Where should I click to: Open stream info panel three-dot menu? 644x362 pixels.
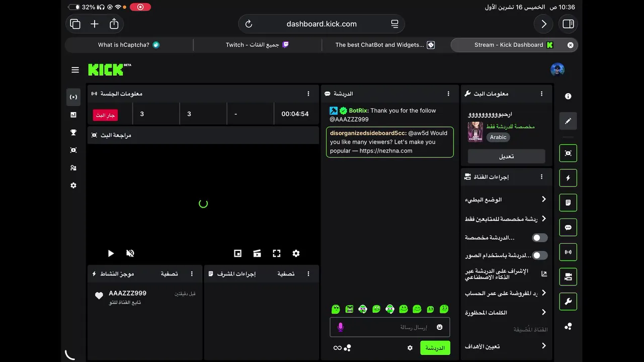pyautogui.click(x=541, y=94)
